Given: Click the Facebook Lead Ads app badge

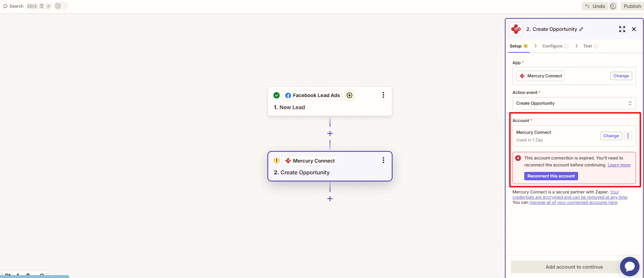Looking at the screenshot, I should tap(312, 95).
